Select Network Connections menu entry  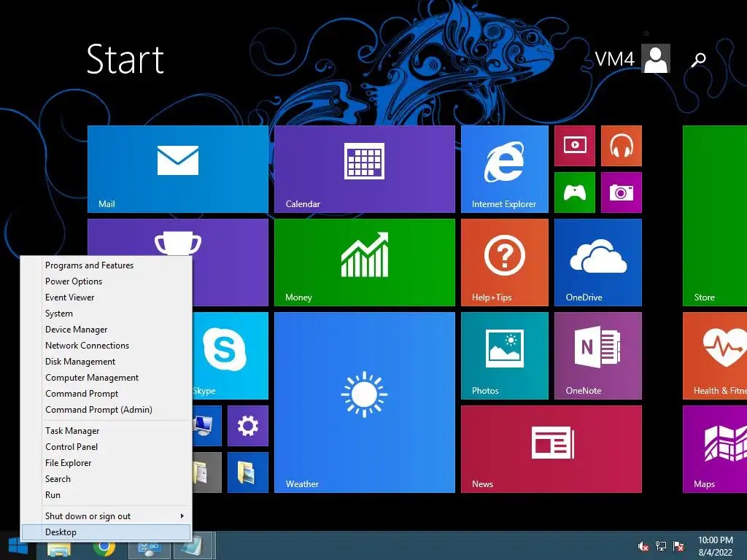[x=106, y=345]
